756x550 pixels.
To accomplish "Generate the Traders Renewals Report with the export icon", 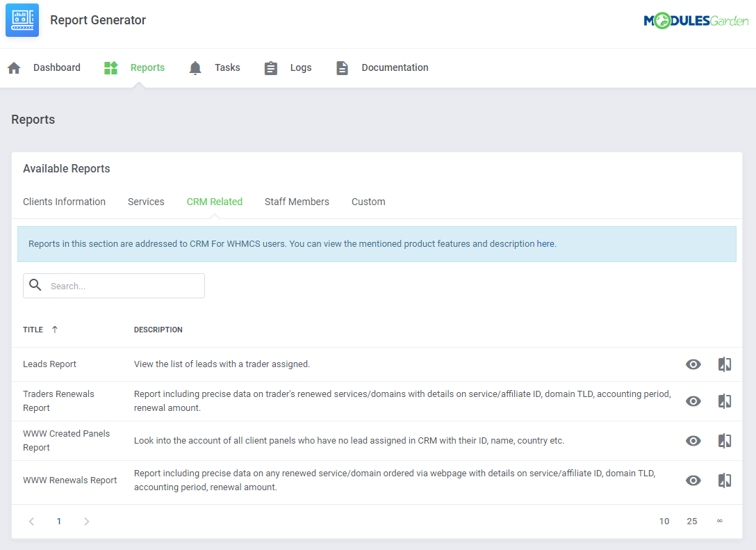I will coord(725,401).
